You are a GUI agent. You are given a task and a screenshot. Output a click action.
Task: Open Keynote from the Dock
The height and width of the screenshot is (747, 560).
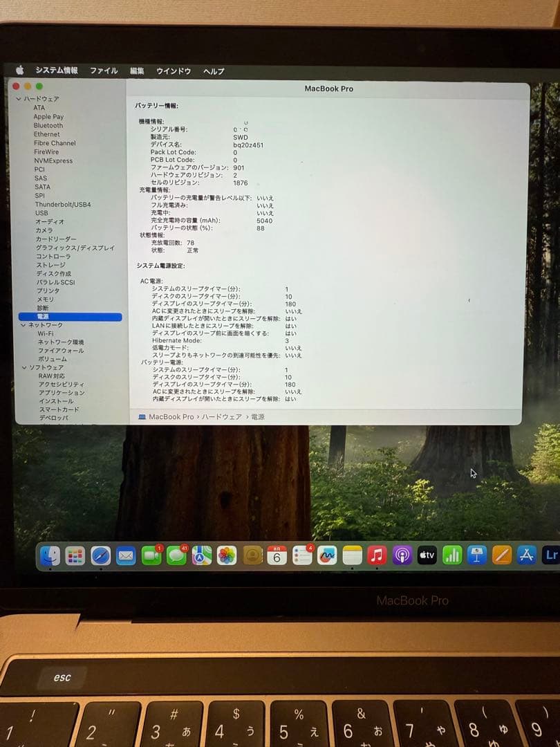(477, 555)
